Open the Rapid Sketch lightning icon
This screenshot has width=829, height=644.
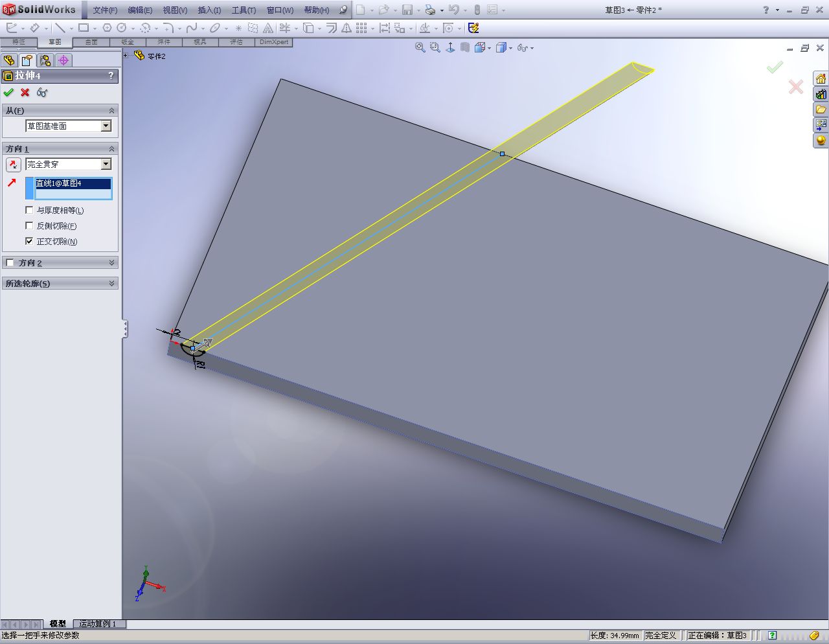click(x=473, y=28)
